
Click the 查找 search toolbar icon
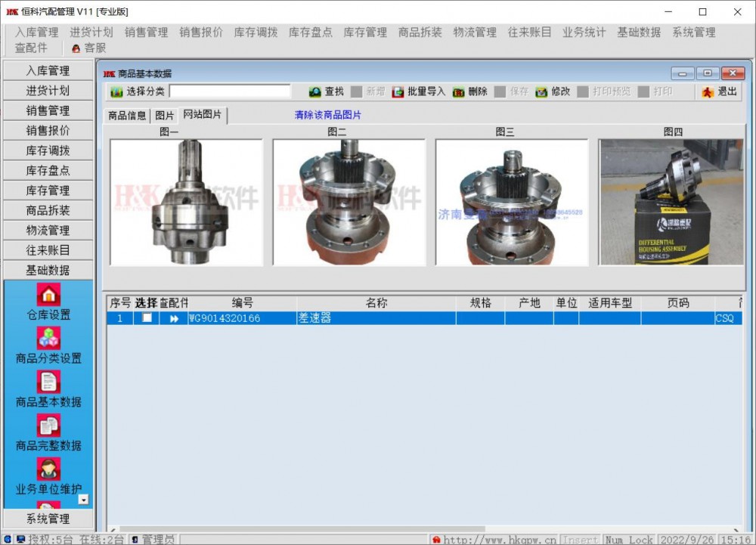pyautogui.click(x=316, y=92)
